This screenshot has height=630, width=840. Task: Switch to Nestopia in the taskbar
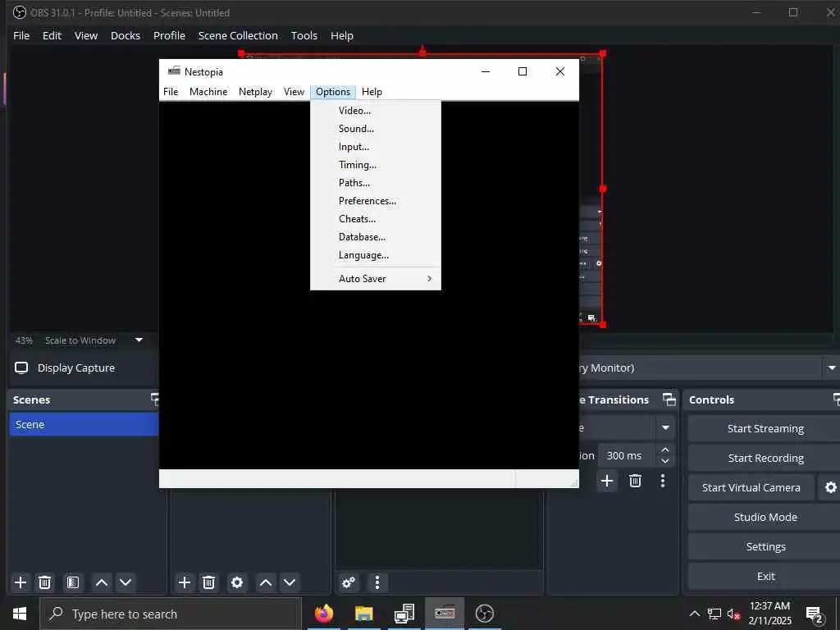(445, 614)
